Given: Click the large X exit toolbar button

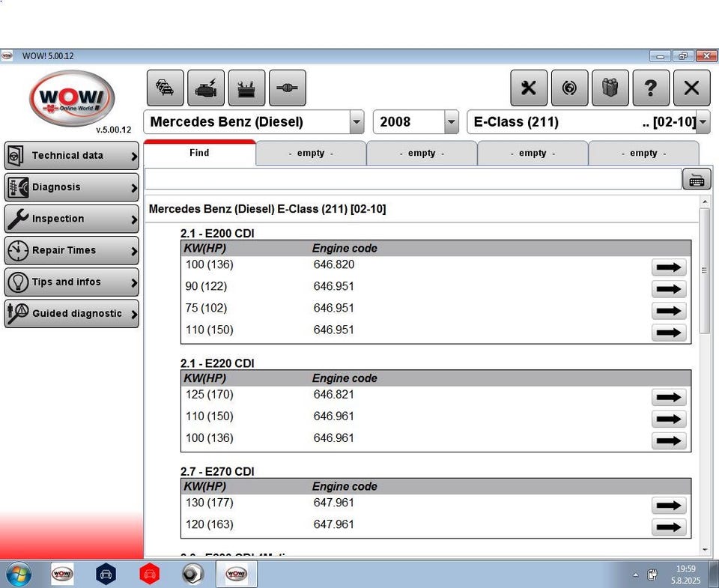Looking at the screenshot, I should coord(691,88).
